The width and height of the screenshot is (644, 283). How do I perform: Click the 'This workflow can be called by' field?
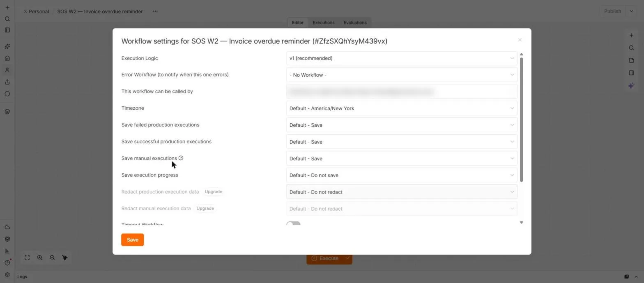click(x=402, y=92)
